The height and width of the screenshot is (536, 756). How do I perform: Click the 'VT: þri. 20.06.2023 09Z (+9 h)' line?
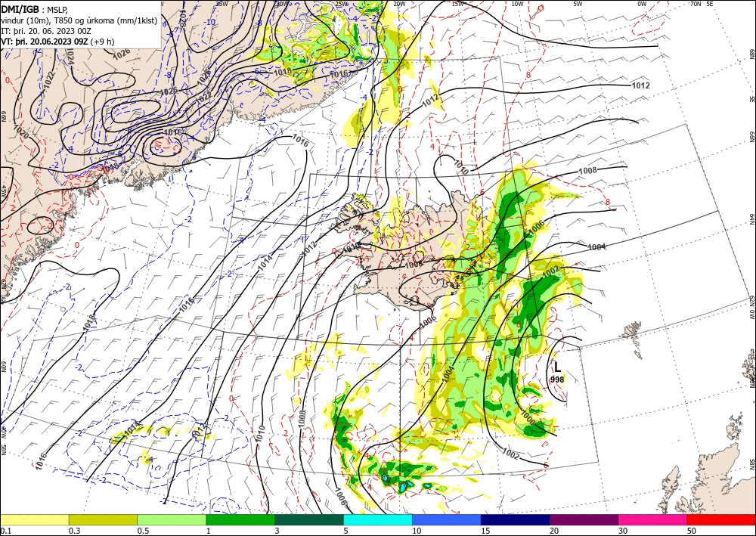pos(57,42)
